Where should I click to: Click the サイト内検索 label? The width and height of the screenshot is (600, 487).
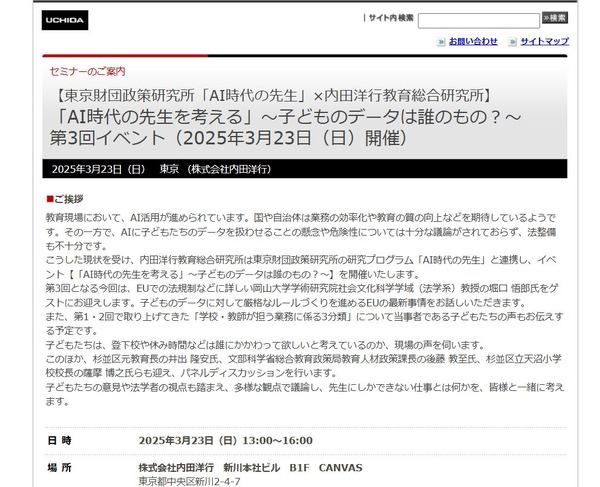tap(391, 18)
